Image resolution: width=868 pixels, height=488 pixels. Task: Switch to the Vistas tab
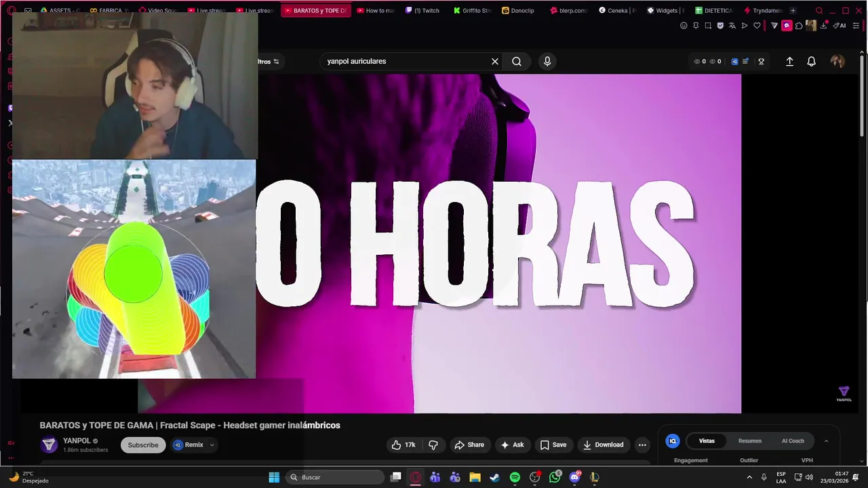(x=707, y=441)
